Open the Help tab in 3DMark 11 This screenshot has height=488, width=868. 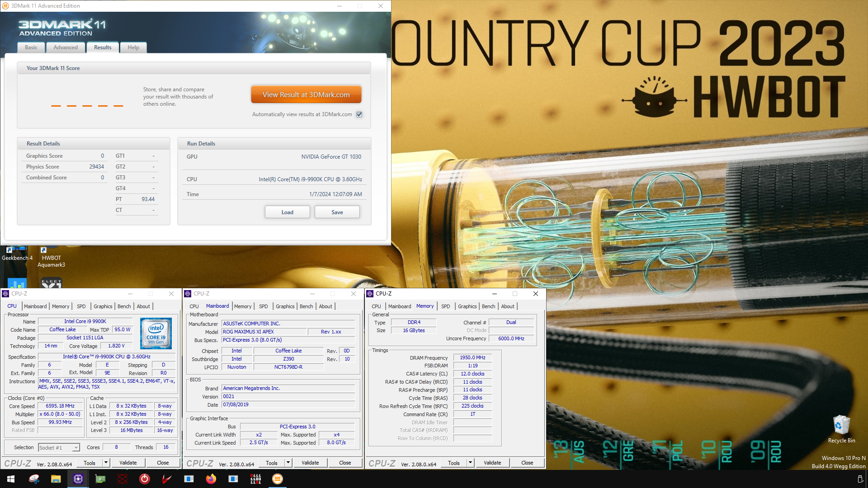133,47
